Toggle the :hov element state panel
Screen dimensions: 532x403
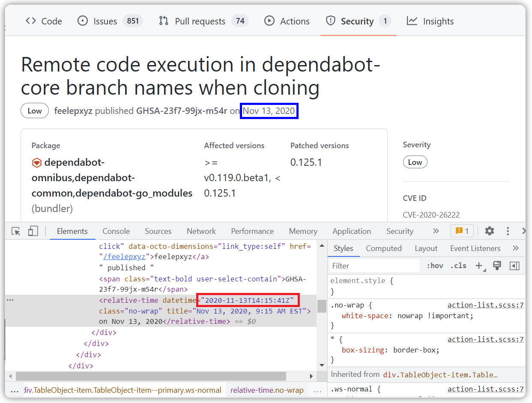click(x=435, y=266)
